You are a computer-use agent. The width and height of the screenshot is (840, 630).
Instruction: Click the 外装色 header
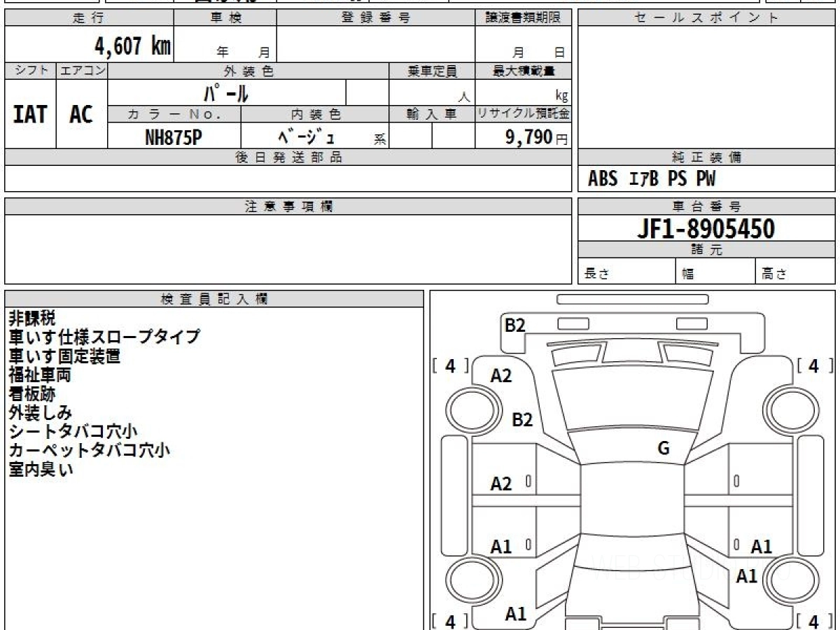pyautogui.click(x=248, y=71)
